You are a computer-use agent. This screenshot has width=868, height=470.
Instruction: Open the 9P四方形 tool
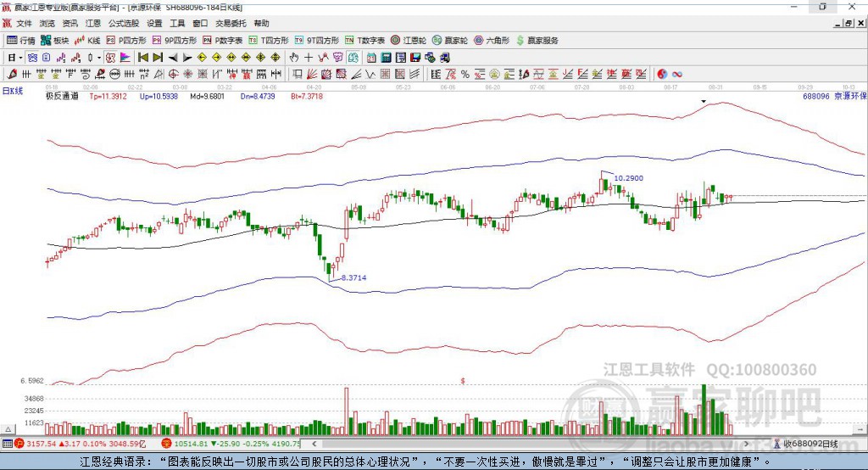(175, 41)
